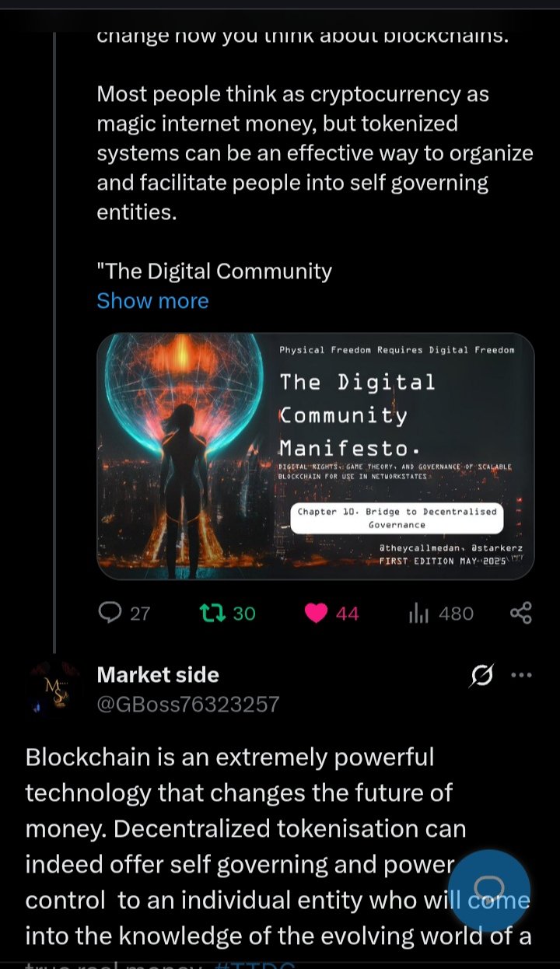Image resolution: width=560 pixels, height=969 pixels.
Task: Open the quoted post text about cryptocurrency
Action: tap(315, 152)
